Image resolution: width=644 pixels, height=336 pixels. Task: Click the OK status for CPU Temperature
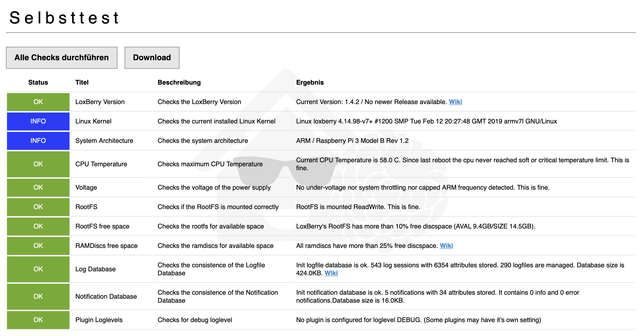tap(38, 164)
